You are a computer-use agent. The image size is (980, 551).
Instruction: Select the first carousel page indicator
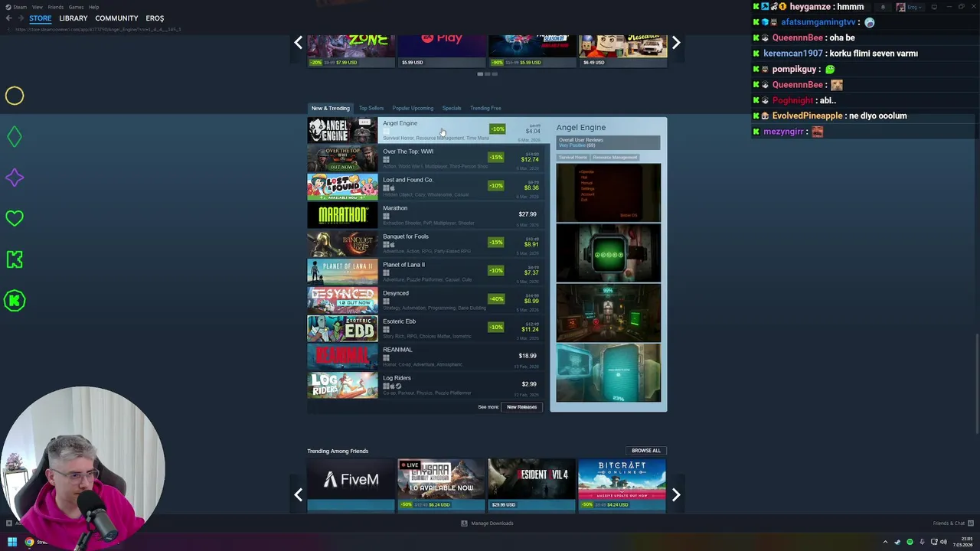(x=480, y=74)
